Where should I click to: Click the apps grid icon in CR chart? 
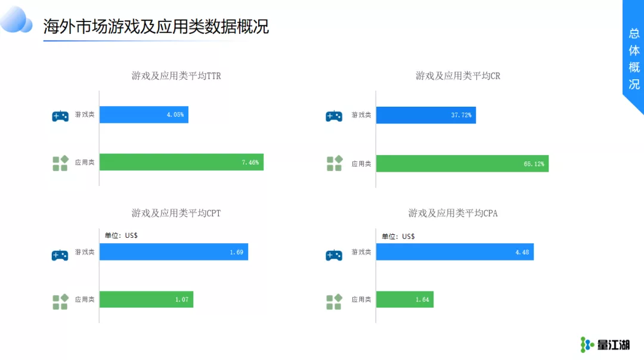coord(335,163)
